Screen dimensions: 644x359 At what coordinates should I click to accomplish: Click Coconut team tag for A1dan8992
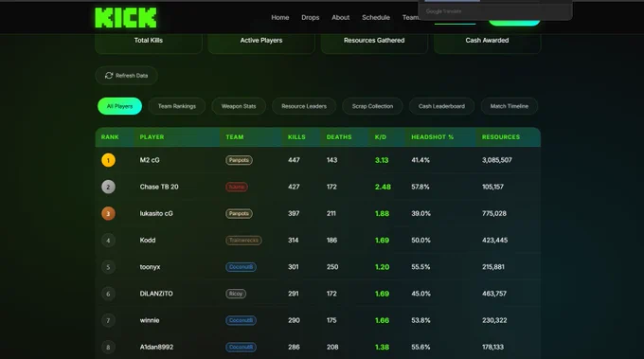(241, 347)
